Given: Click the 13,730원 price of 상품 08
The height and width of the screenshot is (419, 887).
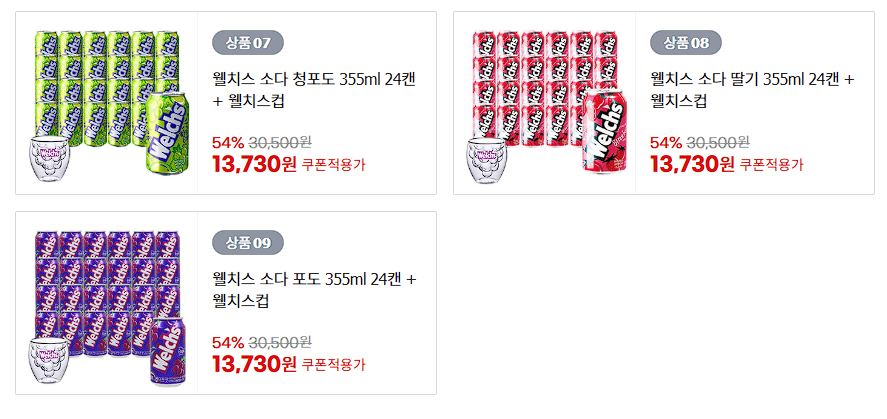Looking at the screenshot, I should [x=692, y=164].
